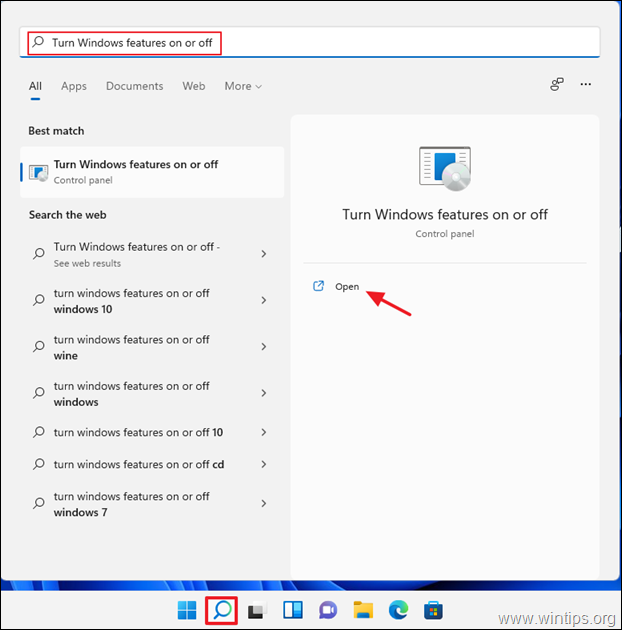The width and height of the screenshot is (622, 630).
Task: Launch the Chat icon on the taskbar
Action: (x=328, y=610)
